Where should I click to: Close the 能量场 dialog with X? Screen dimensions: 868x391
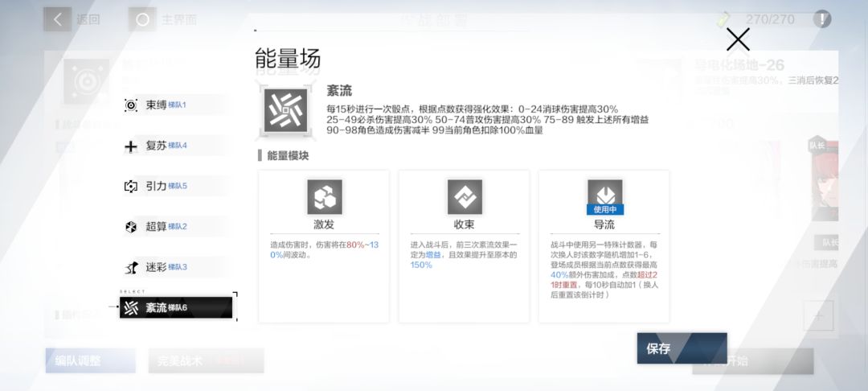pyautogui.click(x=738, y=39)
